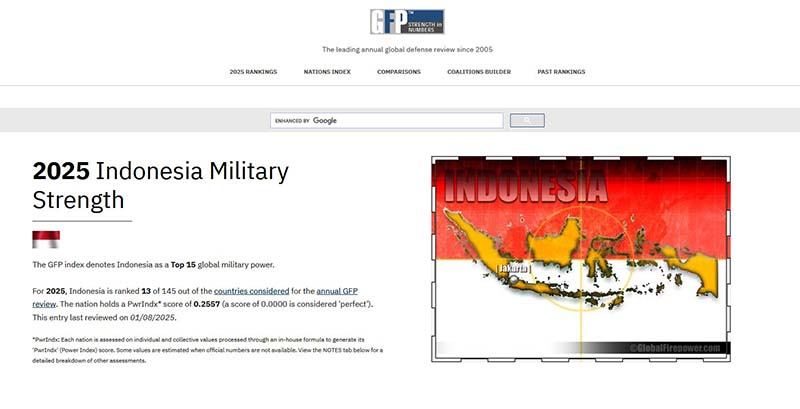
Task: Open the Comparisons menu item
Action: [398, 72]
